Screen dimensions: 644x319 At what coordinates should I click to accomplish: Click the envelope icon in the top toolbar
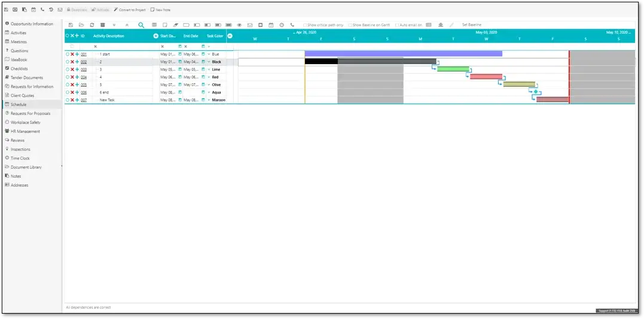[60, 10]
